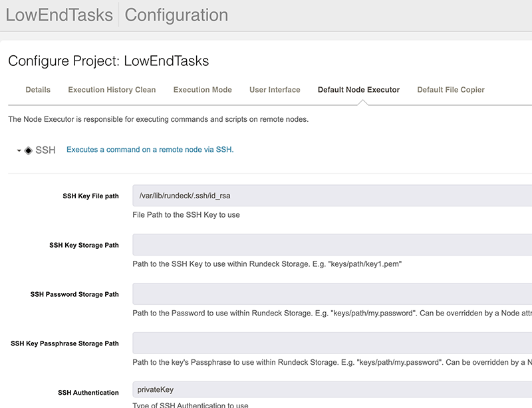Click the SSH Key File path label

coord(90,196)
